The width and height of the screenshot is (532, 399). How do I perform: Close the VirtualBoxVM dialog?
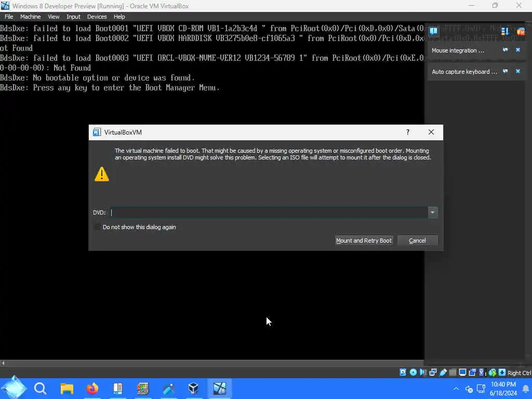click(x=431, y=132)
